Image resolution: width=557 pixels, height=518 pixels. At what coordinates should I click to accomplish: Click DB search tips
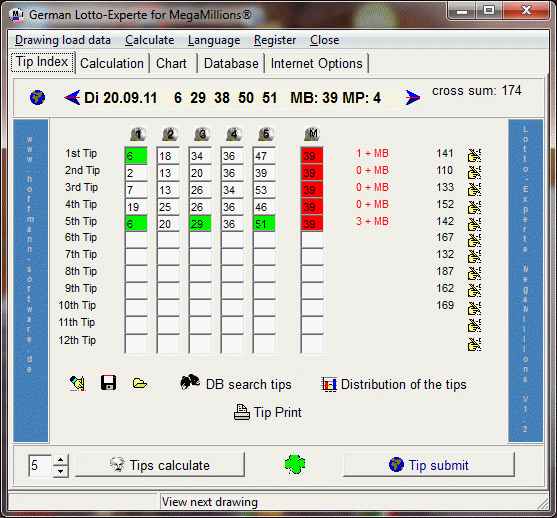point(236,384)
